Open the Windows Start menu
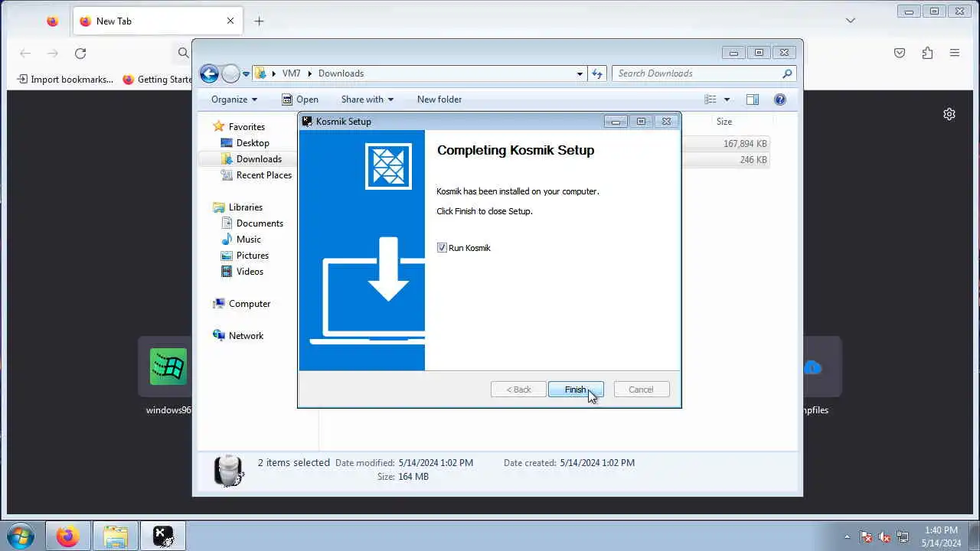 click(20, 536)
